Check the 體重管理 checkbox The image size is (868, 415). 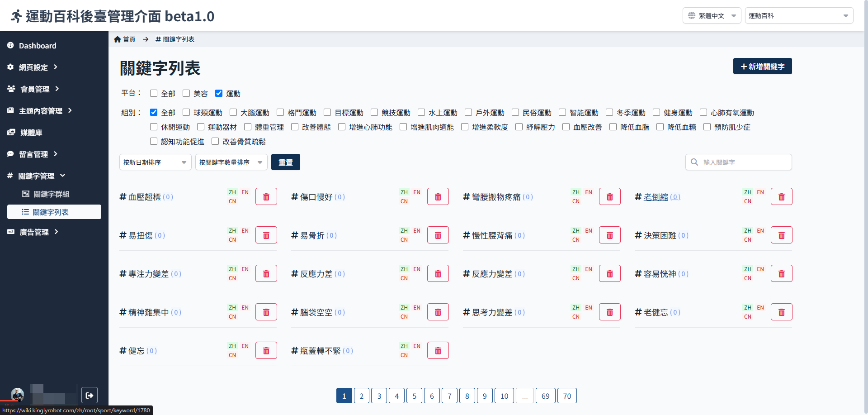(x=248, y=127)
